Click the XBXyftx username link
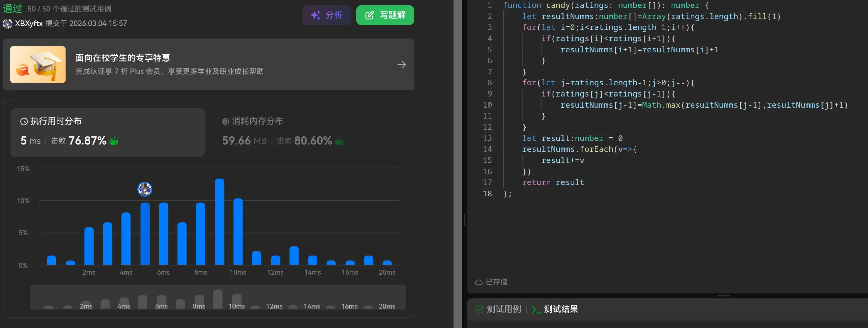868x328 pixels. [29, 24]
